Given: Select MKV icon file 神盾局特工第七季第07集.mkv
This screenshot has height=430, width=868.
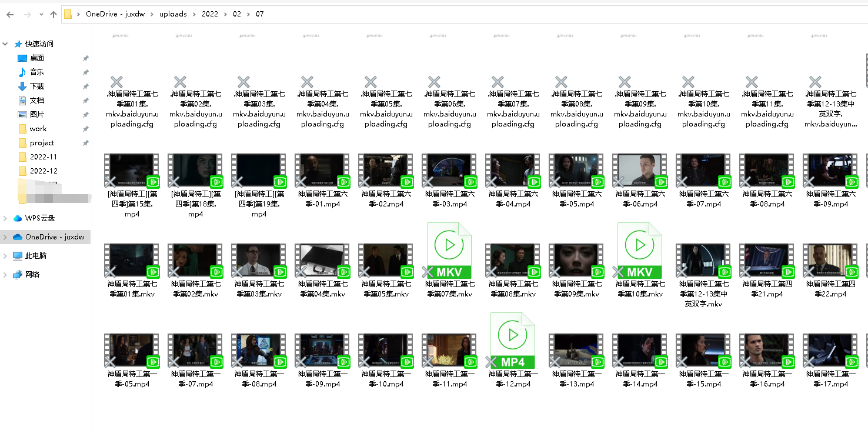Looking at the screenshot, I should point(449,261).
